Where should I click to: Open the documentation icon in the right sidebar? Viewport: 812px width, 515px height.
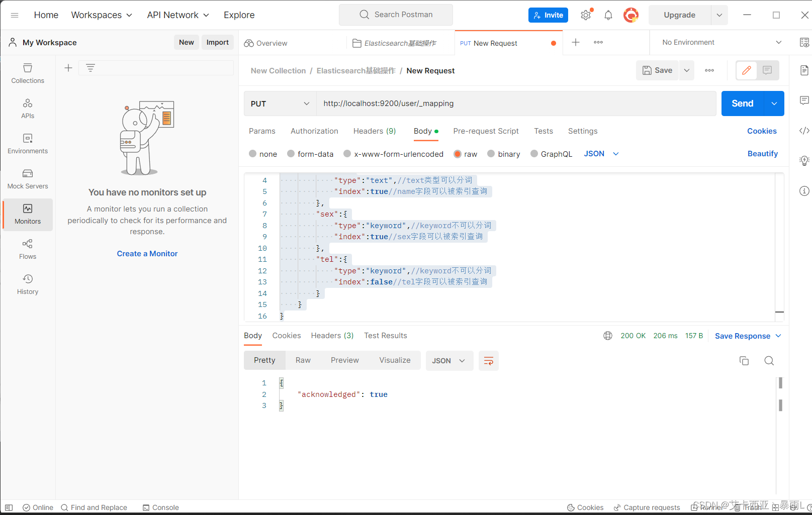click(804, 70)
